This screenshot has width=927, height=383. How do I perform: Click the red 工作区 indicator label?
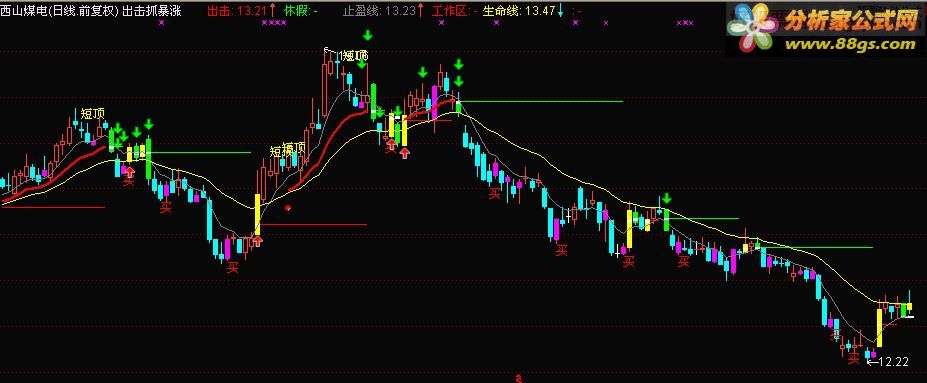tap(454, 10)
